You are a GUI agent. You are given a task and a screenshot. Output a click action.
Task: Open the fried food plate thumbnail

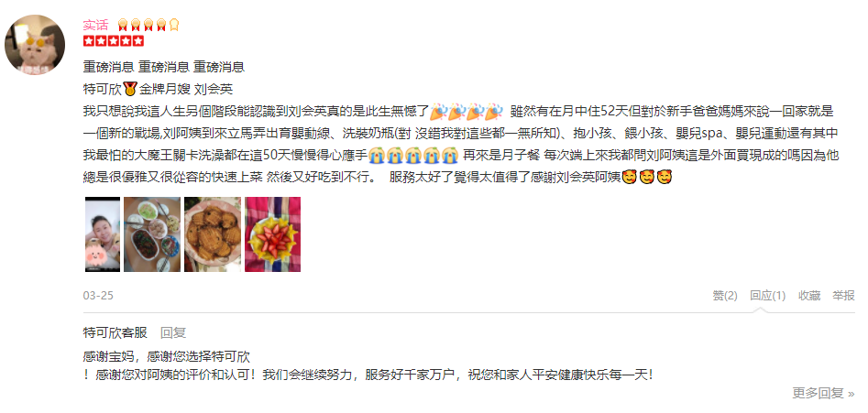213,234
